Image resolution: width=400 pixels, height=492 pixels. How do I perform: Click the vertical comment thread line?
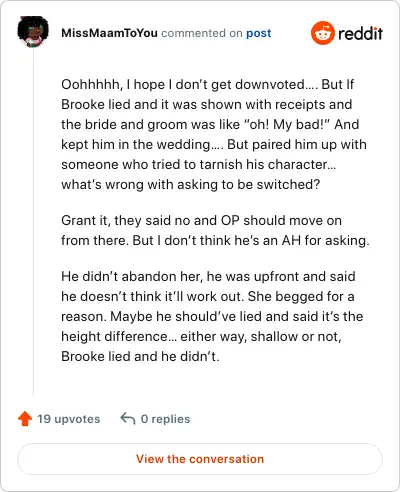point(33,222)
